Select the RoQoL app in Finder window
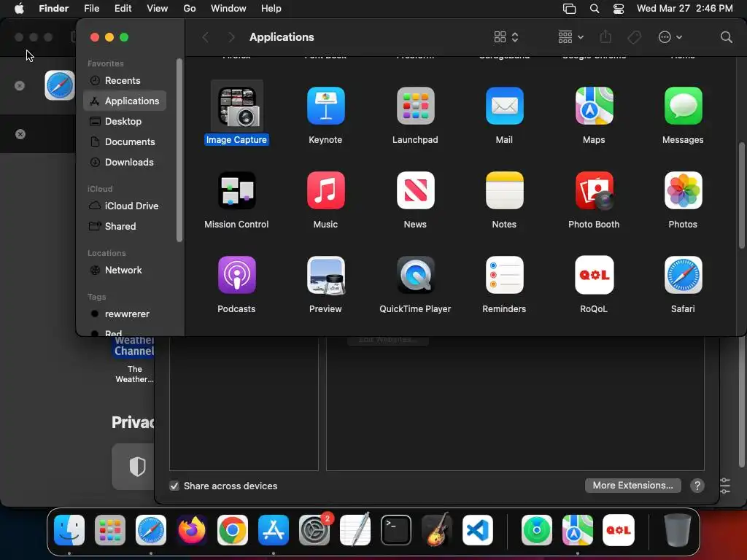The width and height of the screenshot is (747, 560). click(x=594, y=275)
